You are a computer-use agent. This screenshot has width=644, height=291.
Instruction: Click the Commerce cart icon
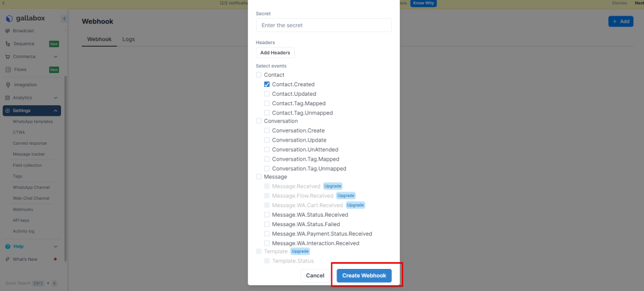point(8,57)
